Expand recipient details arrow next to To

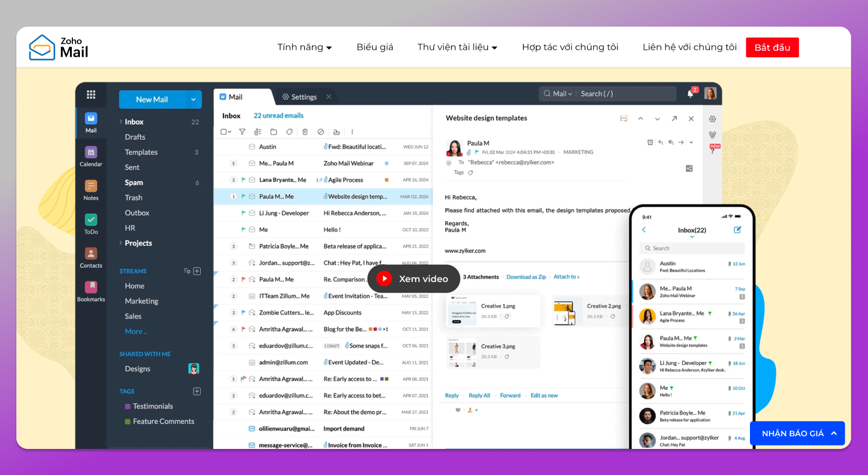tap(448, 163)
